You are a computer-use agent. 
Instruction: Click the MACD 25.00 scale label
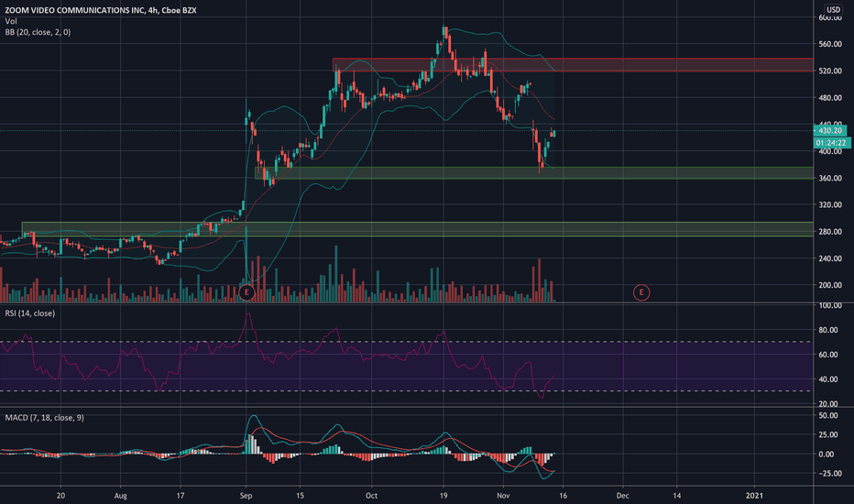828,434
